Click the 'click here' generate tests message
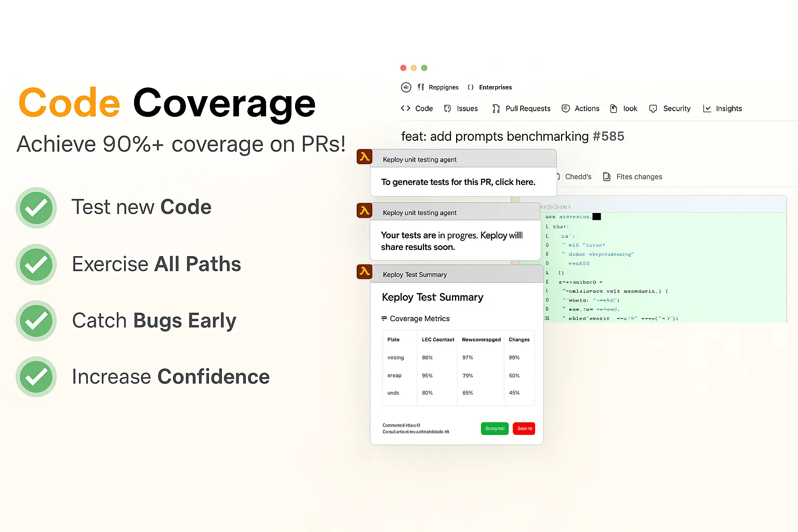The height and width of the screenshot is (532, 798). pos(458,182)
